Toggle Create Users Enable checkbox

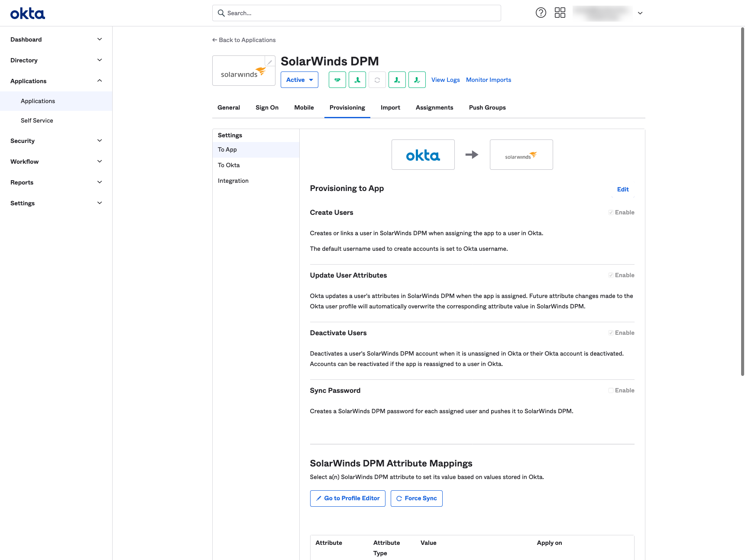click(x=611, y=212)
